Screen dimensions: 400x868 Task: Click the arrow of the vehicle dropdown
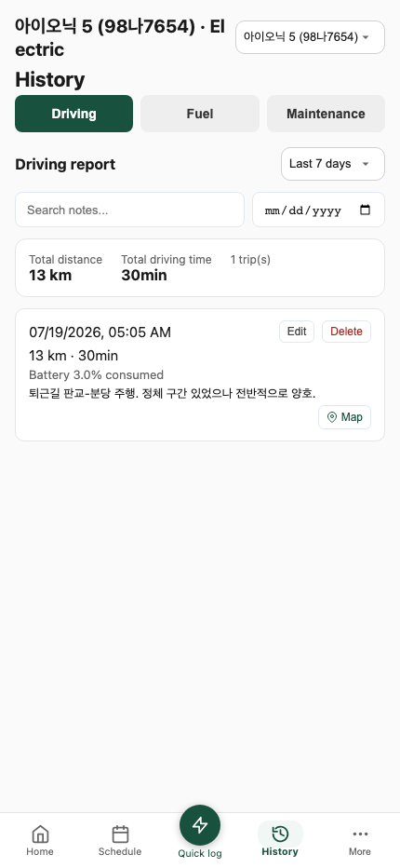(366, 37)
